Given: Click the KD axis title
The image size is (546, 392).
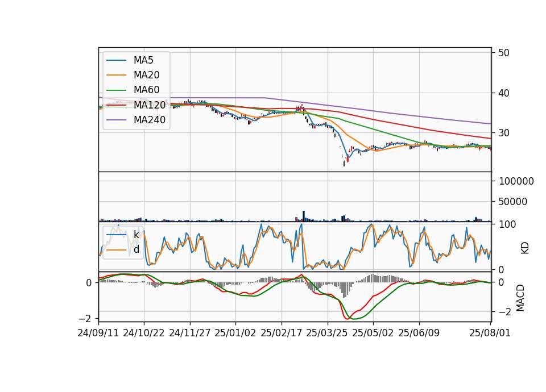Looking at the screenshot, I should 525,248.
